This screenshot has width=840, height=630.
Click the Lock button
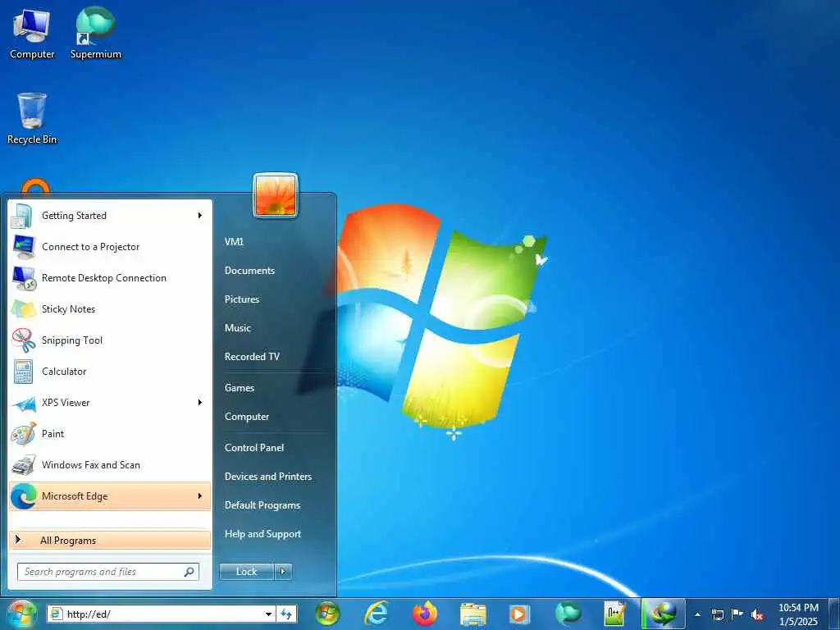246,572
